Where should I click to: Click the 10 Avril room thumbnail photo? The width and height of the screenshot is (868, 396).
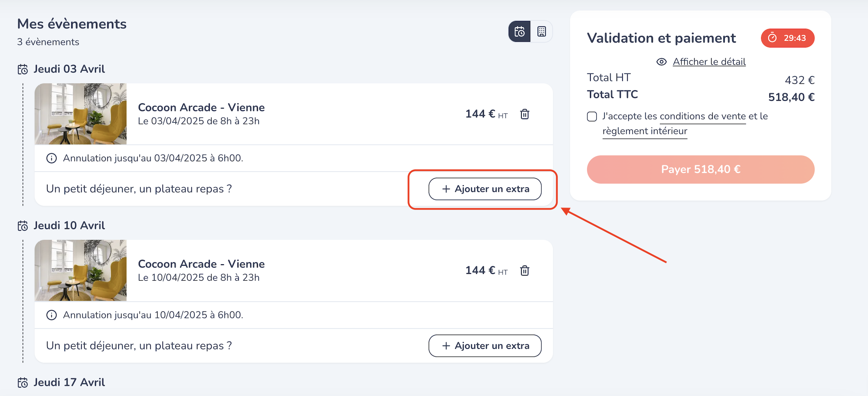pyautogui.click(x=81, y=270)
